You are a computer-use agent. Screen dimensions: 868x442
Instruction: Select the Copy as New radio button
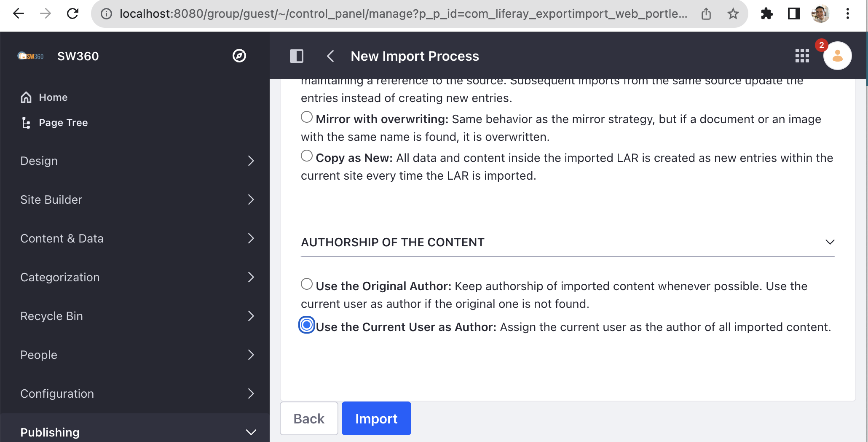(x=307, y=156)
